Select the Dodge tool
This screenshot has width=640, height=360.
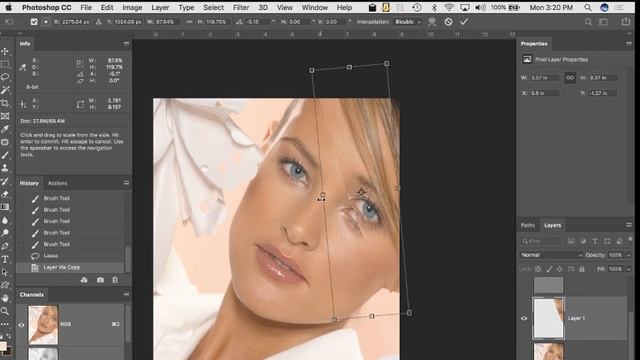tap(5, 233)
